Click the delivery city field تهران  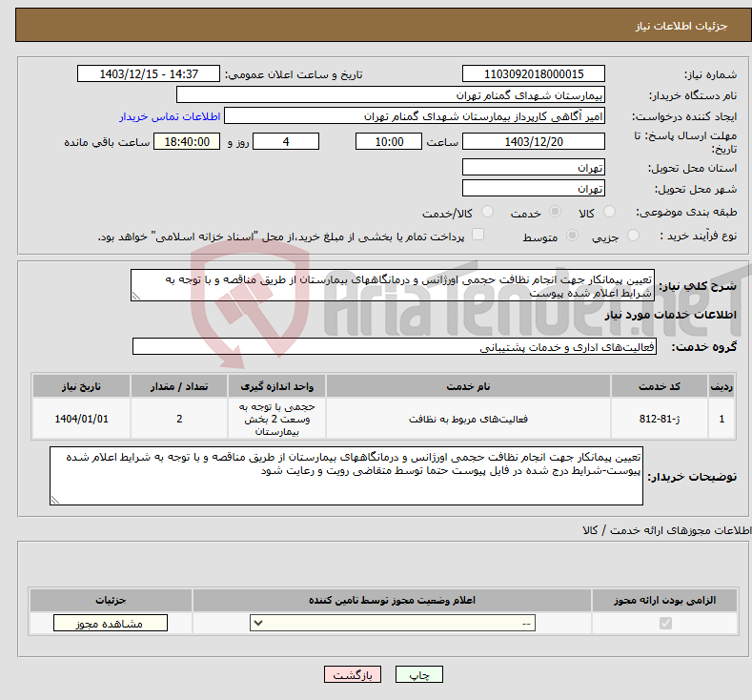tap(534, 188)
